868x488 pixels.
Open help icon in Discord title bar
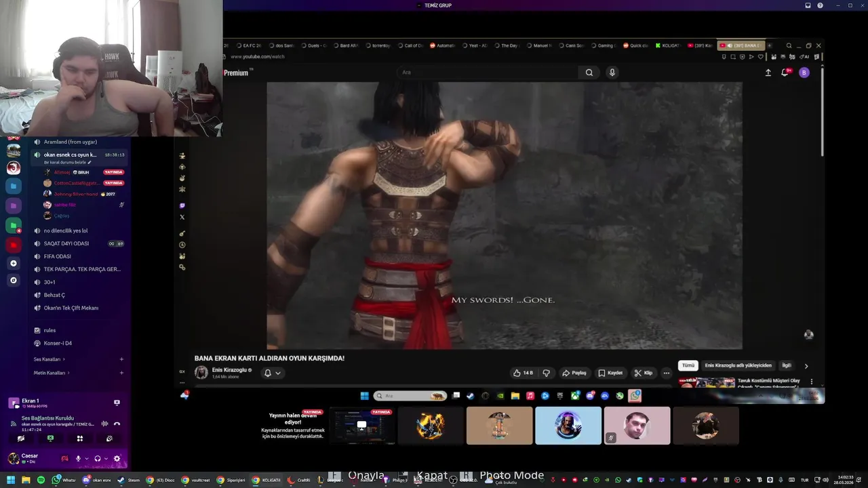click(821, 5)
